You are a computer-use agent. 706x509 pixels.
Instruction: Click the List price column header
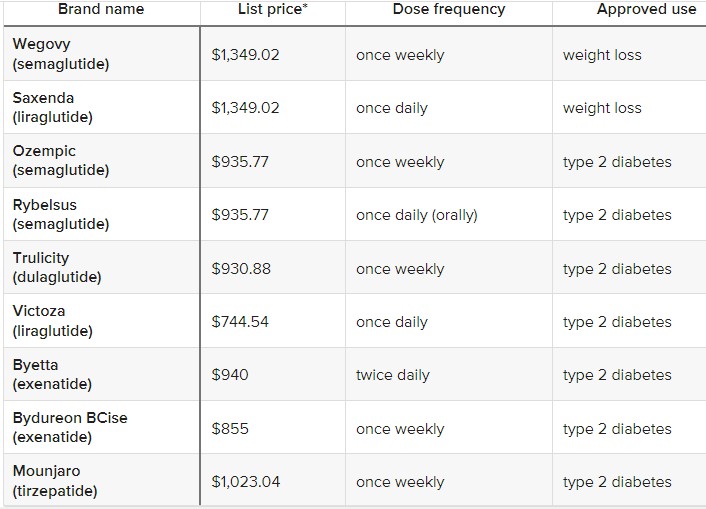coord(272,10)
